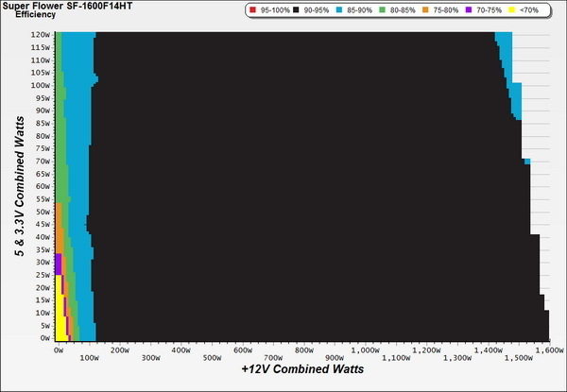Click the 1,300w x-axis label

(457, 358)
